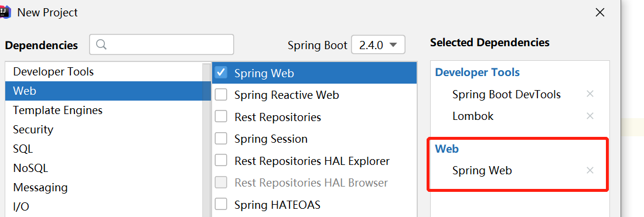Viewport: 644px width, 217px height.
Task: Select Spring Web in the selected list
Action: (482, 170)
